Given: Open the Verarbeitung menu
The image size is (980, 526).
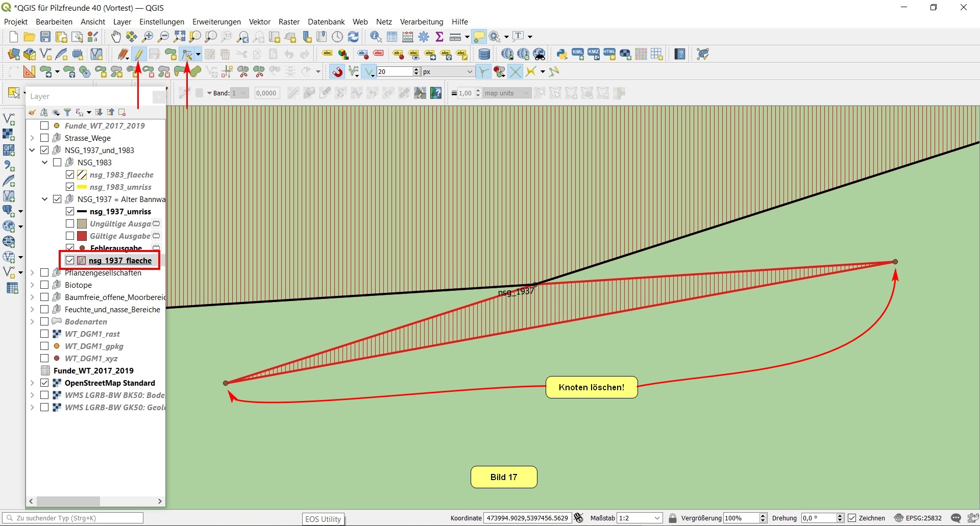Looking at the screenshot, I should (x=421, y=22).
